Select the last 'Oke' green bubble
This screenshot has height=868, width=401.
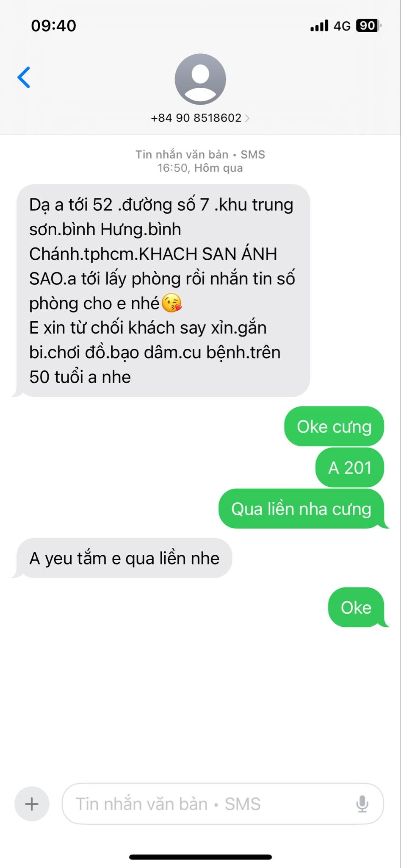click(x=356, y=607)
